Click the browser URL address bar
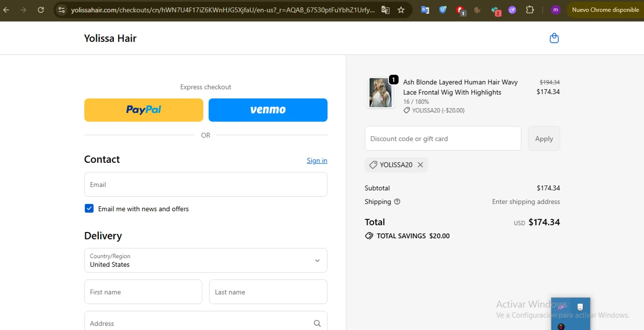644x330 pixels. (x=223, y=9)
